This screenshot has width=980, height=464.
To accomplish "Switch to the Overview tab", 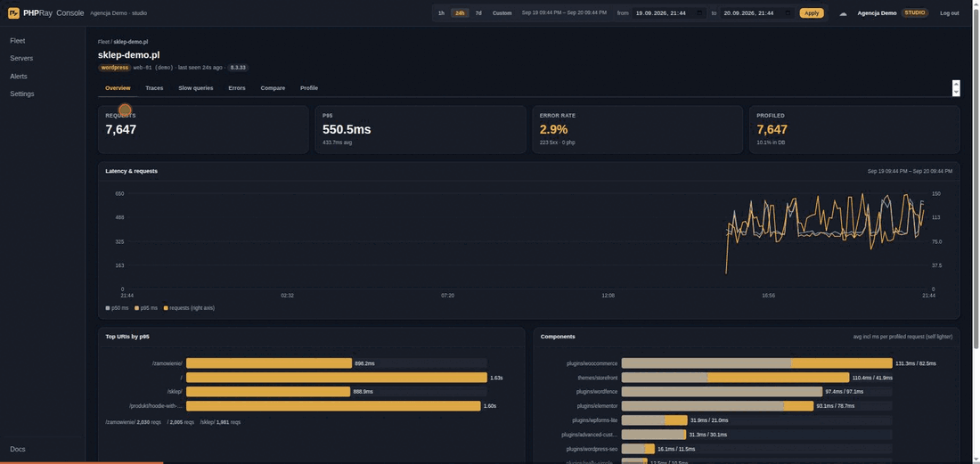I will click(118, 88).
